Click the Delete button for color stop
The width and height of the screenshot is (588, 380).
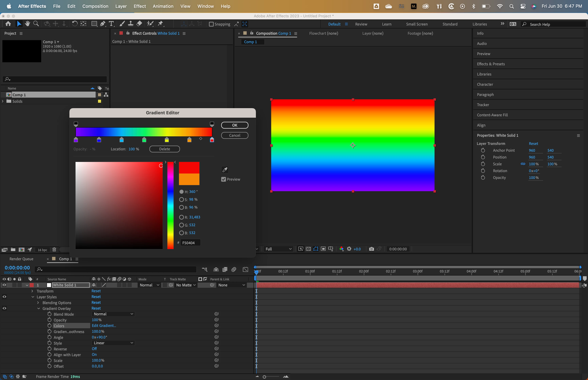click(164, 149)
